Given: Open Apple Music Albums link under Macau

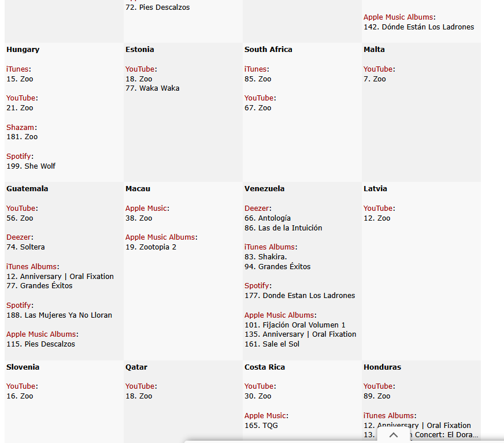Looking at the screenshot, I should pyautogui.click(x=160, y=237).
